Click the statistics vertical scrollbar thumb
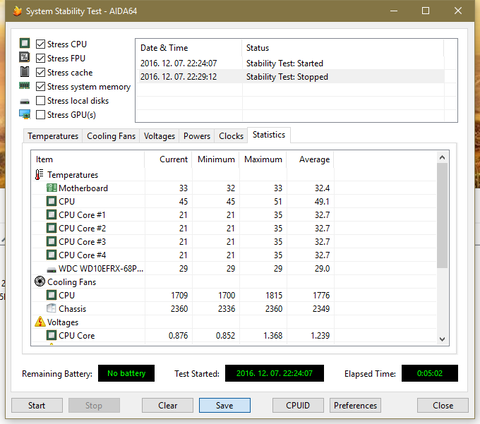The width and height of the screenshot is (480, 424). (x=442, y=215)
